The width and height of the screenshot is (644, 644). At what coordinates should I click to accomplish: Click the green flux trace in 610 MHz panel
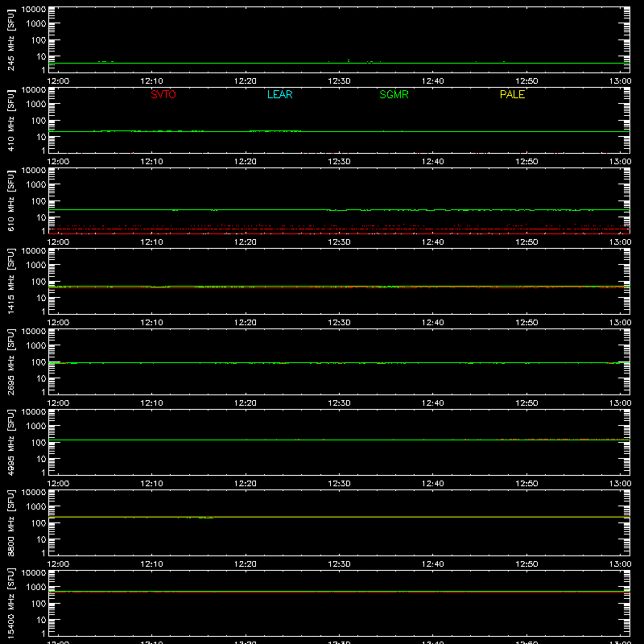click(339, 210)
